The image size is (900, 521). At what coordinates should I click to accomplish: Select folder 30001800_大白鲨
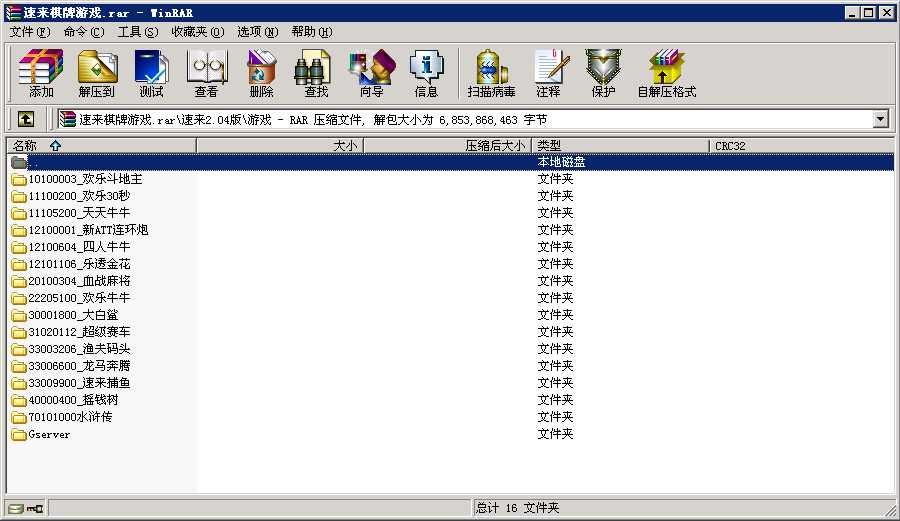[73, 316]
